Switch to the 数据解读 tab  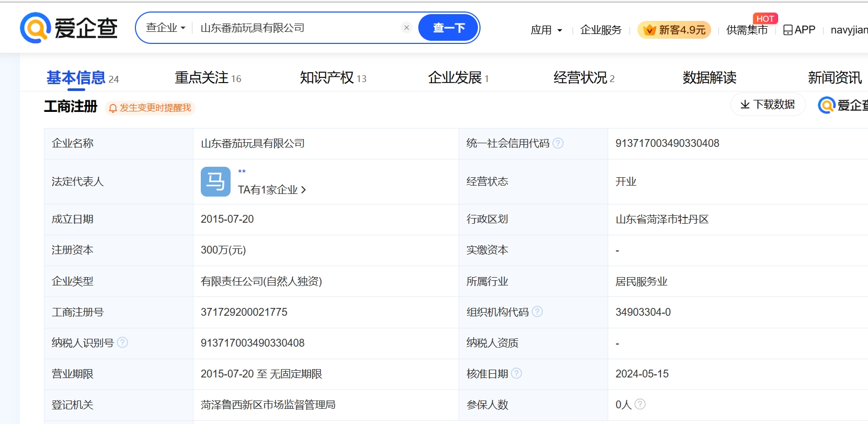[x=710, y=78]
